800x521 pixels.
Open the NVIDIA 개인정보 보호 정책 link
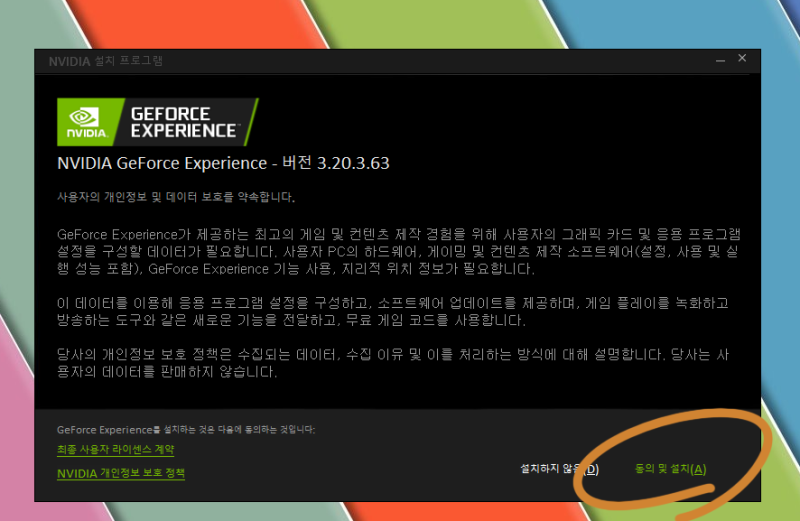121,473
